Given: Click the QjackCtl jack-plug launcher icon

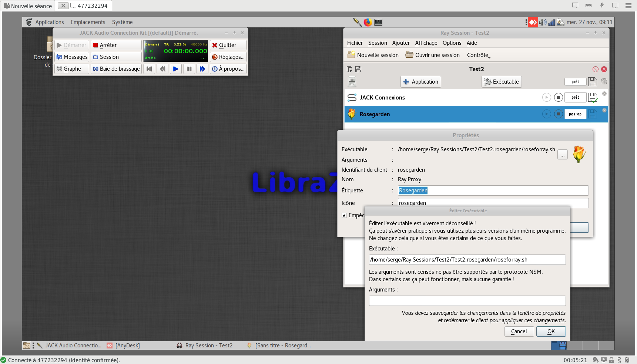Looking at the screenshot, I should tap(357, 22).
